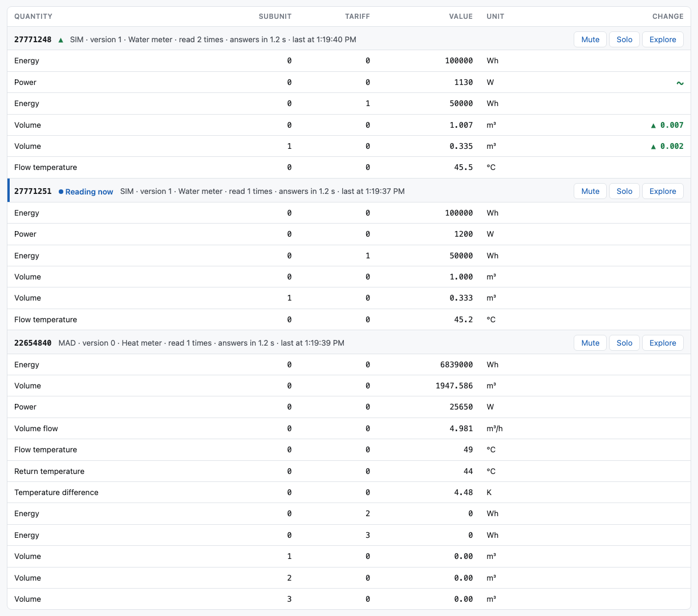Click Return temperature value 44
Screen dimensions: 698x616
468,471
